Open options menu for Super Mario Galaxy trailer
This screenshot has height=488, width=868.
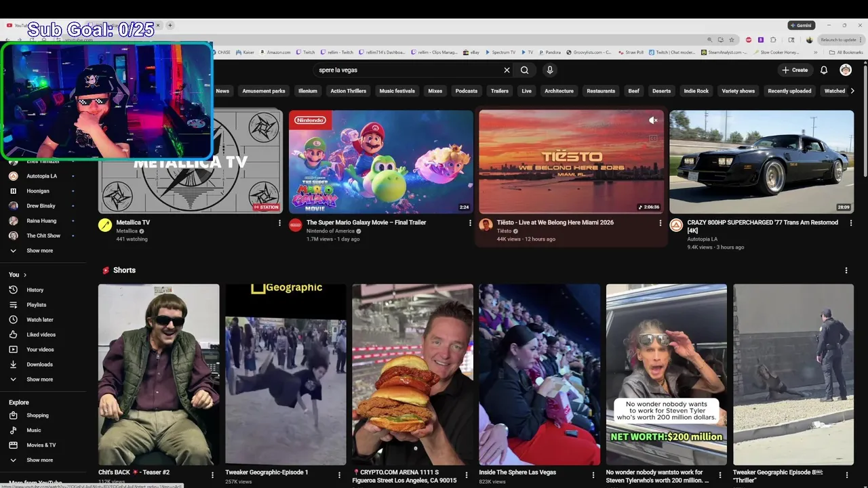pyautogui.click(x=470, y=222)
